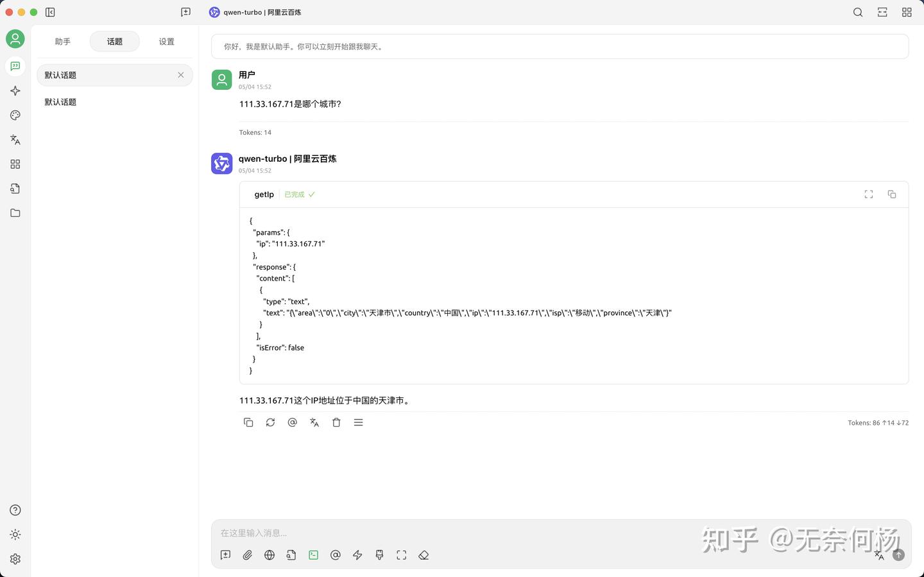Open the Painting palette icon in sidebar
Viewport: 924px width, 577px height.
pyautogui.click(x=15, y=116)
